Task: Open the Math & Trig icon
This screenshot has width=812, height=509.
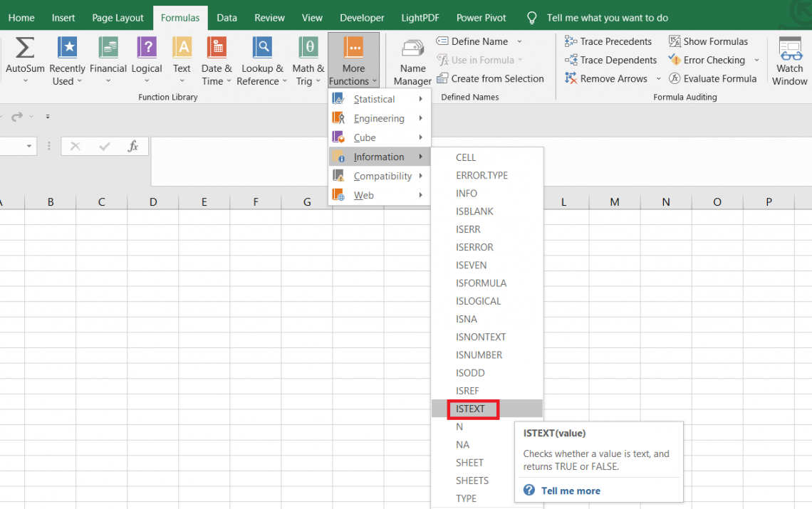Action: (x=308, y=48)
